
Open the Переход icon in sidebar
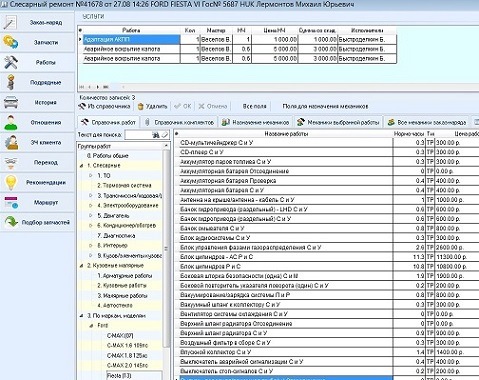point(11,162)
